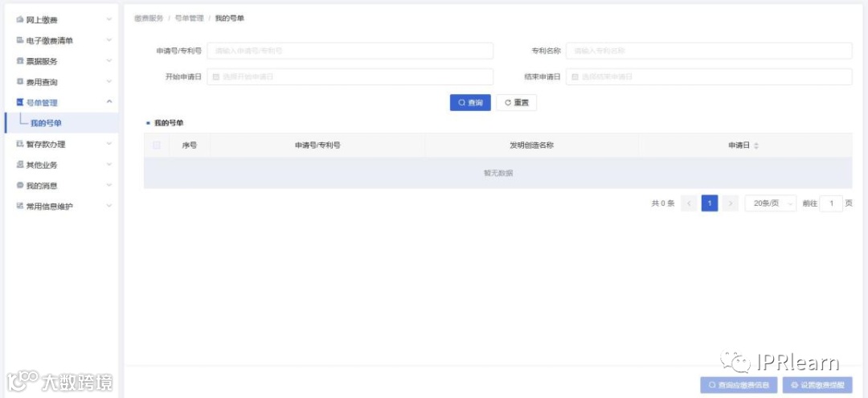Go to the next page arrow
Viewport: 868px width, 398px height.
click(730, 203)
